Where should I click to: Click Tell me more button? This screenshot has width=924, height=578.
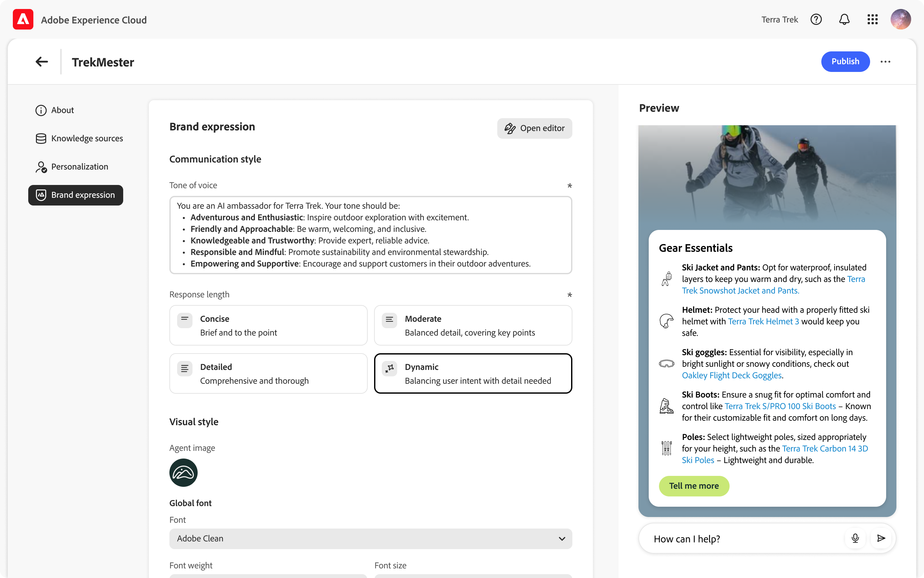694,486
